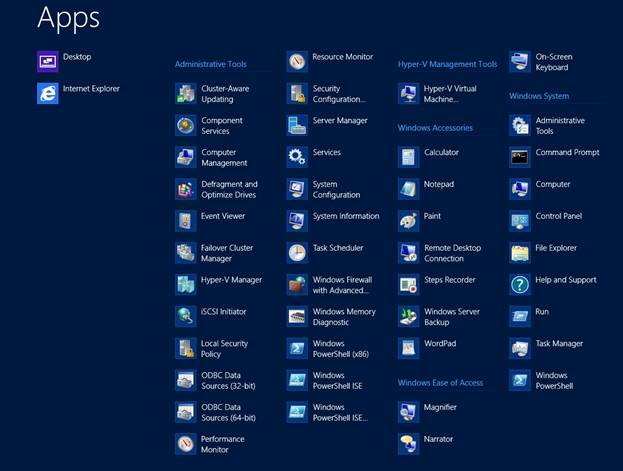Launch Calculator icon
Image resolution: width=623 pixels, height=471 pixels.
click(408, 157)
